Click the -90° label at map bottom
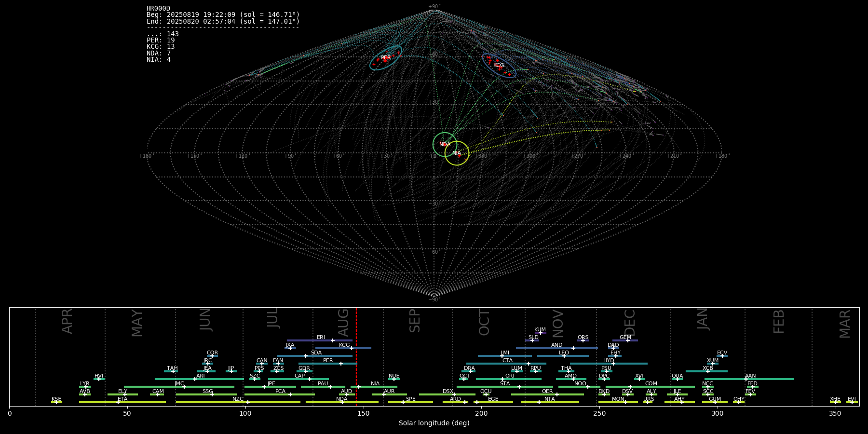Image resolution: width=868 pixels, height=434 pixels. [x=434, y=299]
